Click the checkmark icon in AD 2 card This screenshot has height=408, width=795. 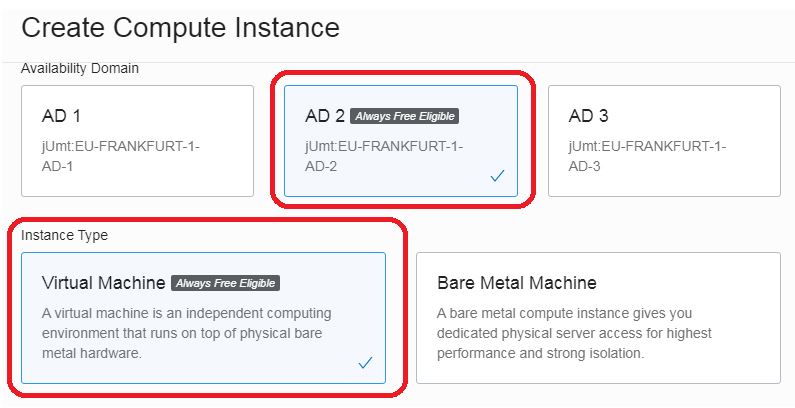pos(497,176)
